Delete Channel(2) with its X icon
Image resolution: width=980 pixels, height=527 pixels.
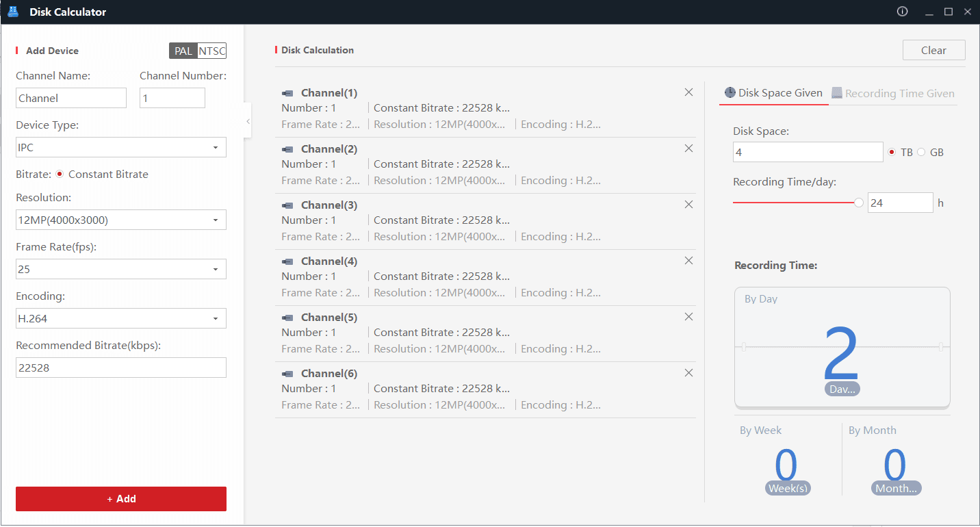pos(688,149)
